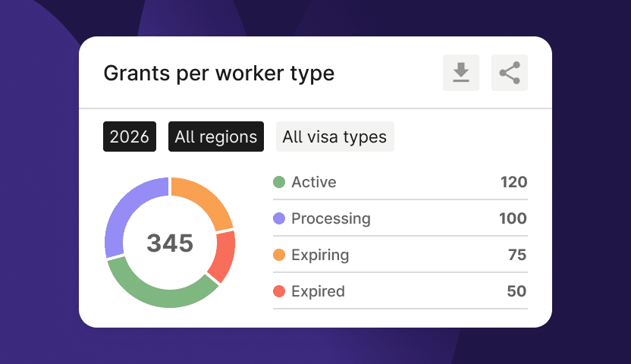Click the Grants per worker type title

[218, 74]
